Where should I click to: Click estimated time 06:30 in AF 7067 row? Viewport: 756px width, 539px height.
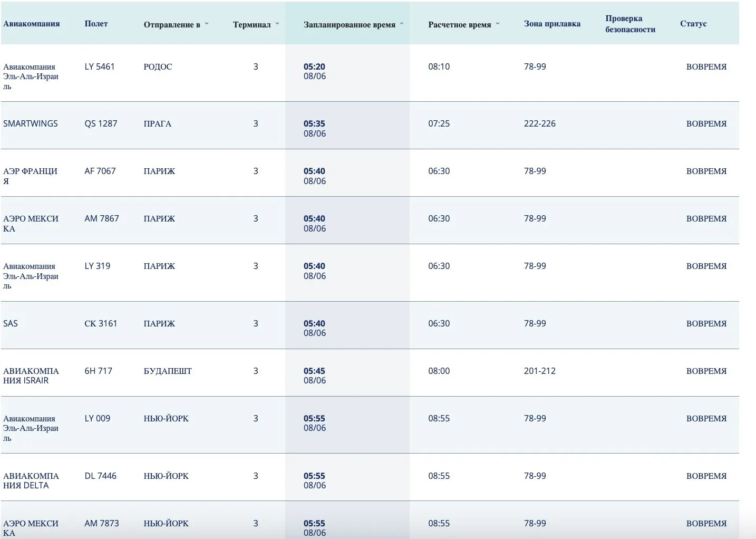(x=439, y=171)
